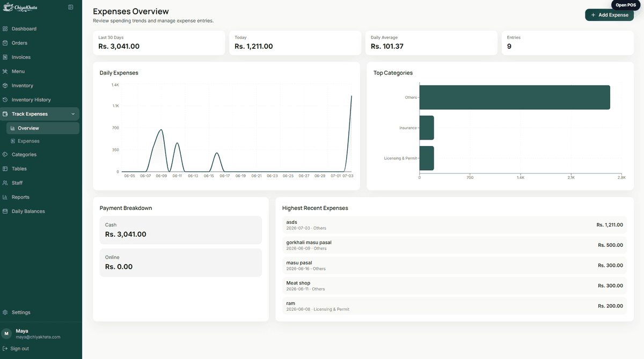Screen dimensions: 644x359
Task: Open the Menu section label
Action: [x=18, y=71]
